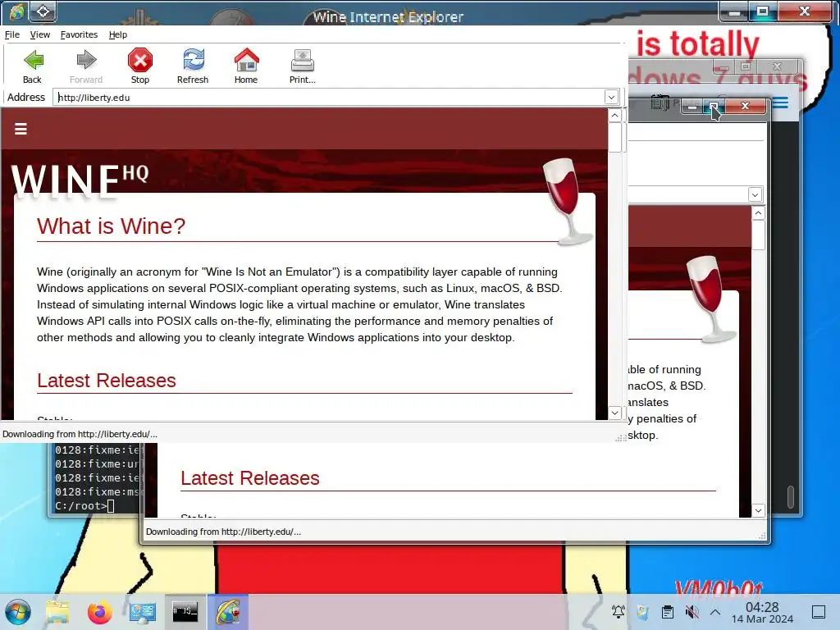Open the File menu
This screenshot has width=840, height=630.
coord(12,34)
